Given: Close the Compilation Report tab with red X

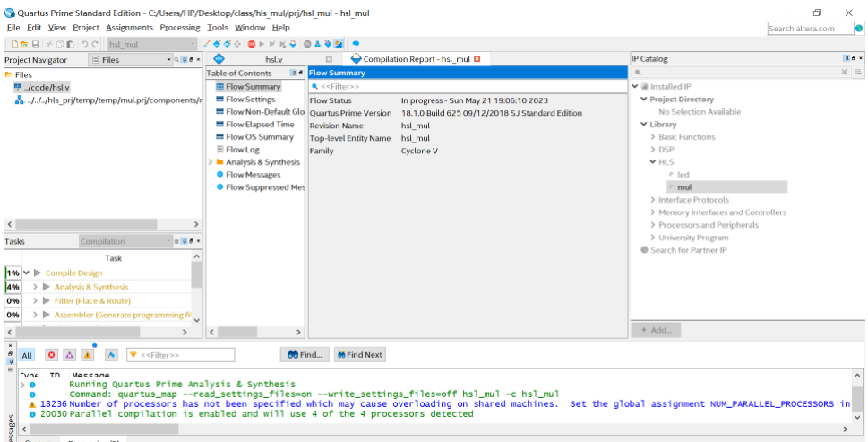Looking at the screenshot, I should (477, 59).
